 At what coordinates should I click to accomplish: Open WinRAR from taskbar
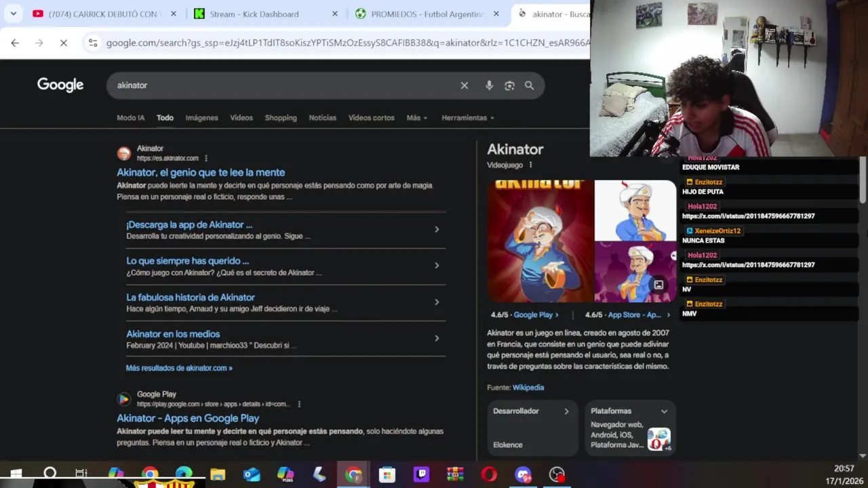point(455,474)
